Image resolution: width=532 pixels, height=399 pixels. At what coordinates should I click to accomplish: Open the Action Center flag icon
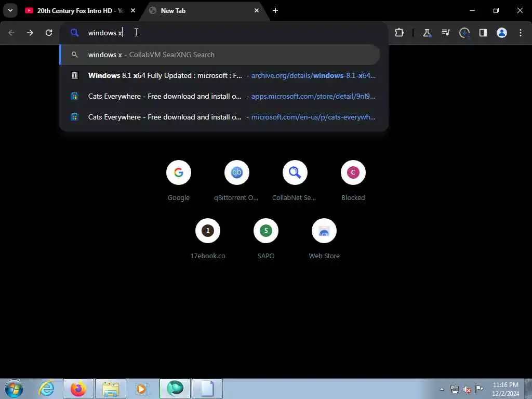click(479, 389)
